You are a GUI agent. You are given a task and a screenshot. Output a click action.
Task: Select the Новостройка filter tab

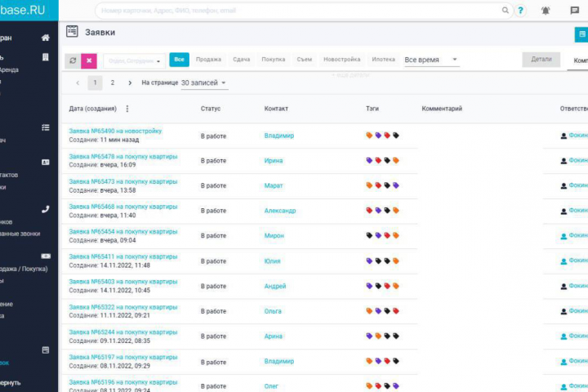[x=342, y=60]
